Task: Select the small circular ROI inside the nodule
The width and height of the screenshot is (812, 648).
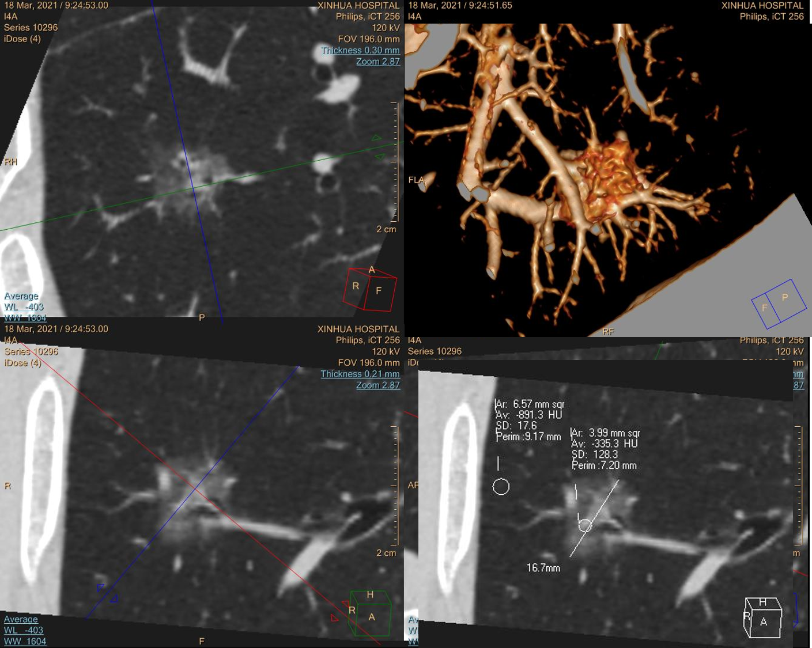Action: pos(585,525)
